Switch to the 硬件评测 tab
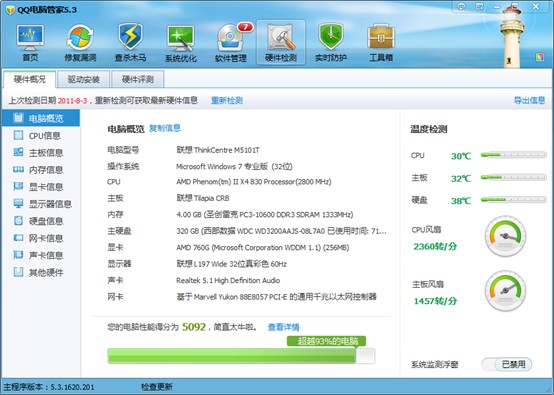The width and height of the screenshot is (554, 395). pos(137,79)
